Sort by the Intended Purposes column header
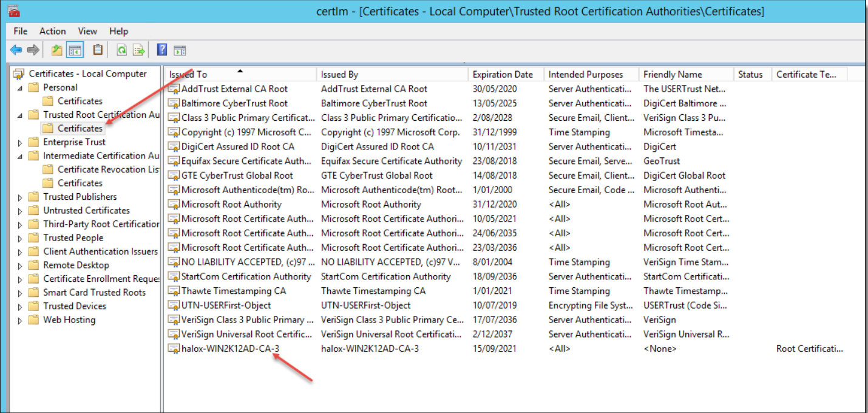The image size is (868, 413). (592, 74)
